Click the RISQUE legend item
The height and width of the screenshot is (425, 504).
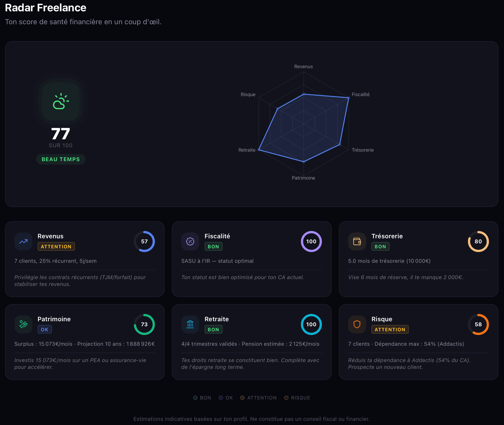point(297,398)
